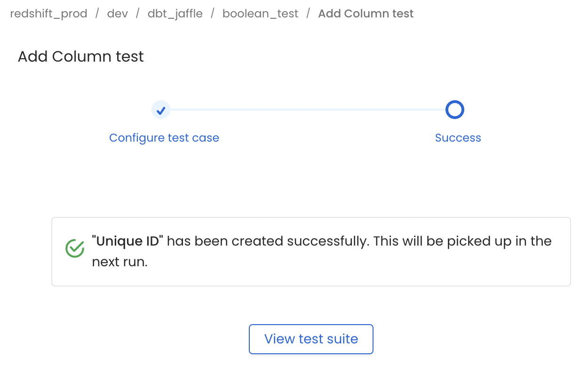Click the breadcrumb separator before Add Column test
The image size is (588, 366).
[309, 13]
